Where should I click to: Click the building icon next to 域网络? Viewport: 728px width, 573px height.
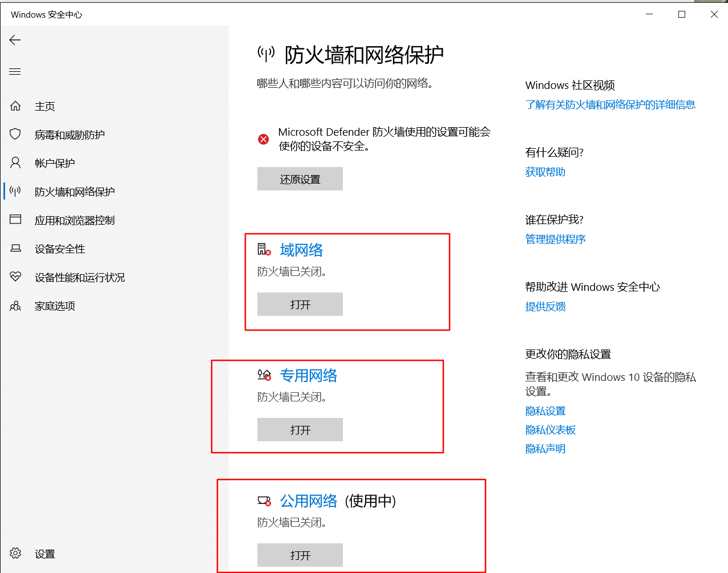pos(264,249)
